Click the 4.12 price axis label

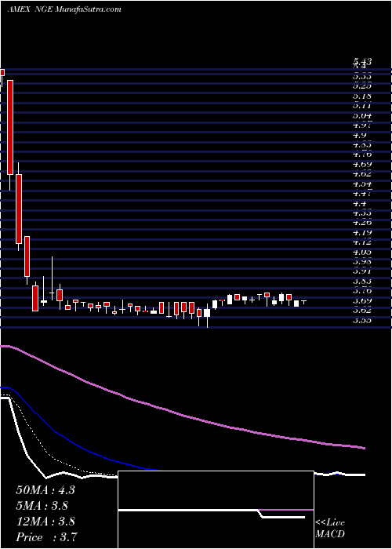pyautogui.click(x=362, y=242)
